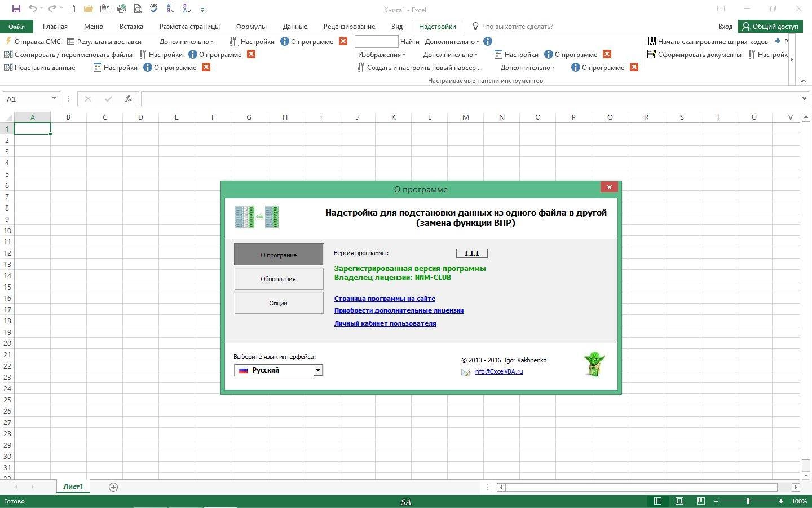Open the Данные ribbon tab
812x508 pixels.
tap(295, 26)
